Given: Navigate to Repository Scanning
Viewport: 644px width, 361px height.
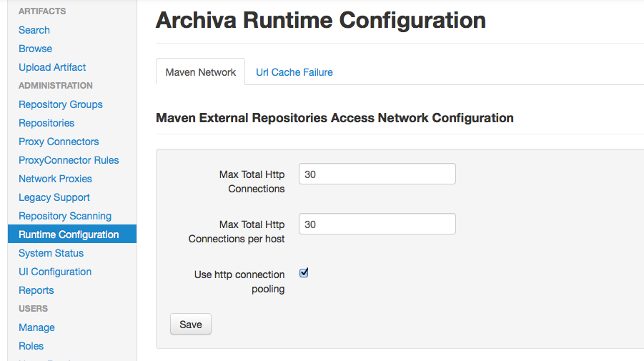Looking at the screenshot, I should [65, 216].
